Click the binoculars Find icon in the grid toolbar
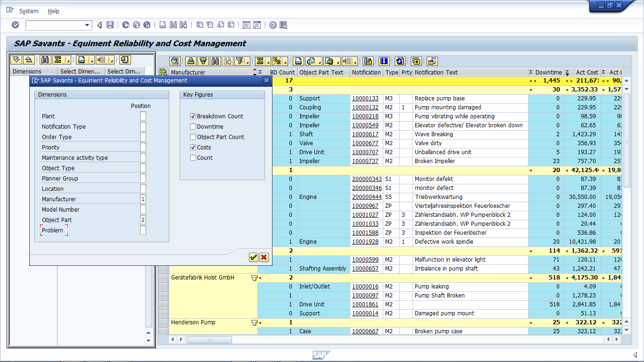The width and height of the screenshot is (644, 362). (215, 61)
